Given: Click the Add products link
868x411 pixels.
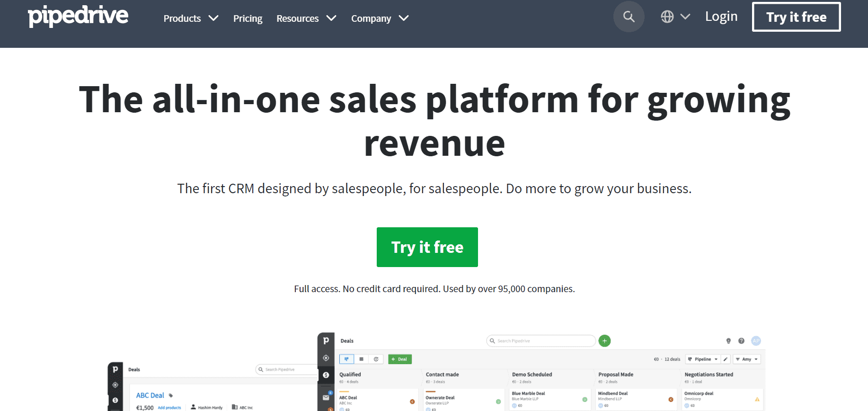Looking at the screenshot, I should [169, 408].
